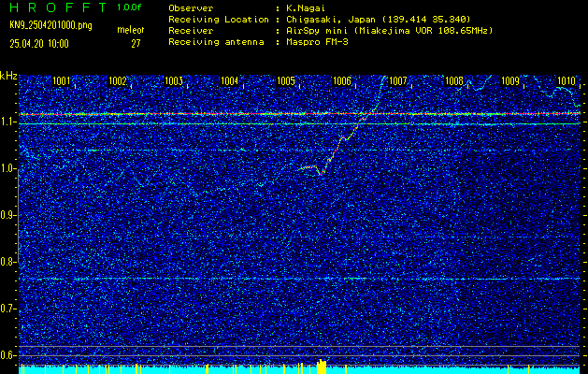Click the HROFFT title text
This screenshot has height=374, width=588.
pyautogui.click(x=58, y=7)
